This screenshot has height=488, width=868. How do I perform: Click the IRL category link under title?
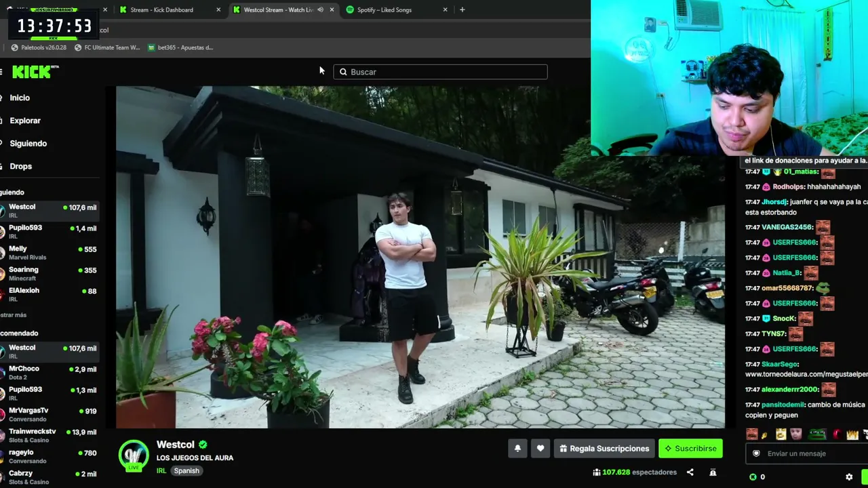pos(161,471)
